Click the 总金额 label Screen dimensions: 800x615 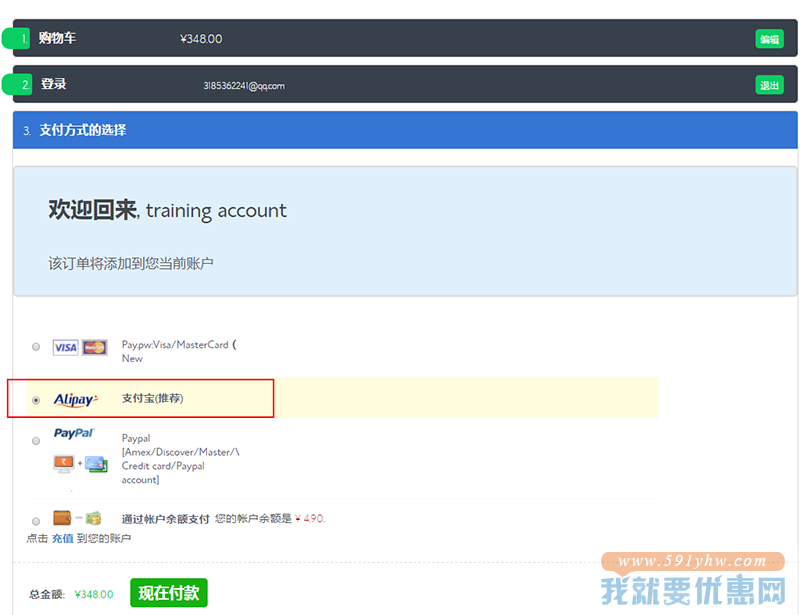click(47, 594)
